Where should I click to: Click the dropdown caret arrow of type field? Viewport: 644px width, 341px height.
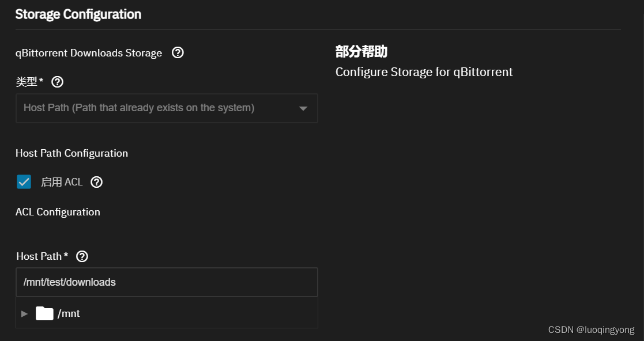[303, 108]
